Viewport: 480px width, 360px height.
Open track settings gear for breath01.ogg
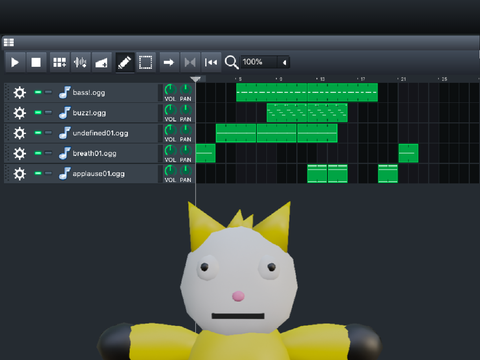(x=20, y=154)
